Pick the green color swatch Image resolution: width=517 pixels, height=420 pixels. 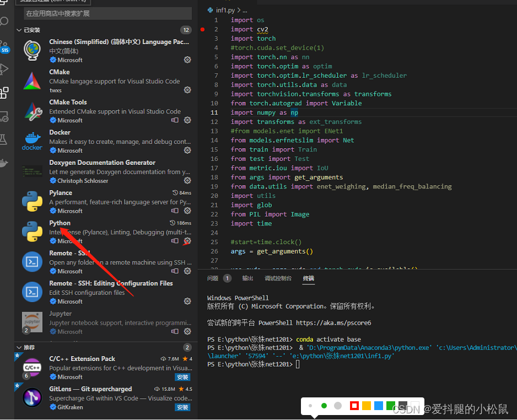(391, 406)
